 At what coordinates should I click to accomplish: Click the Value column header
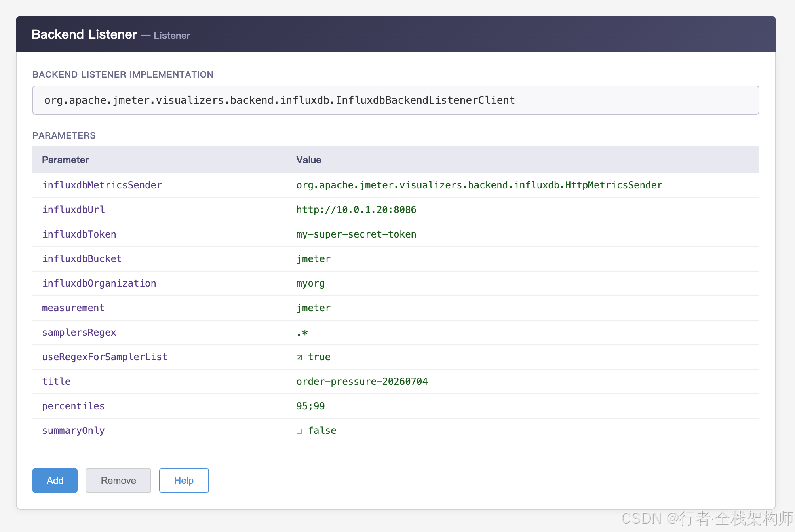point(309,160)
